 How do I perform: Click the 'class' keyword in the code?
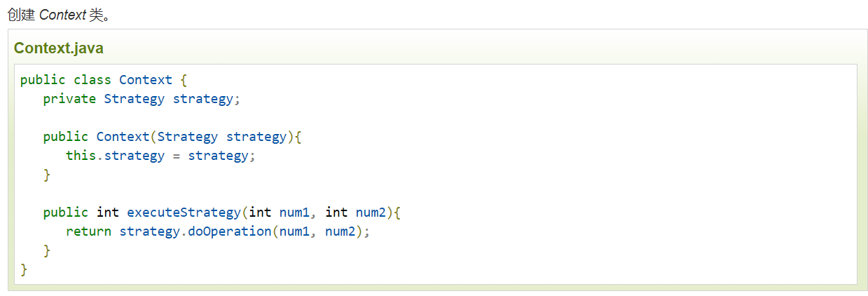pos(92,80)
